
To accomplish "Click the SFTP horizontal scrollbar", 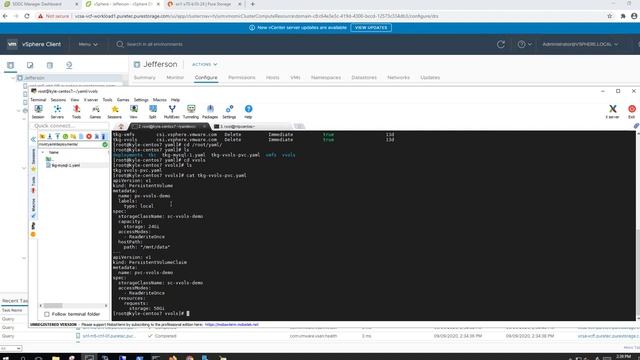I will pos(73,305).
